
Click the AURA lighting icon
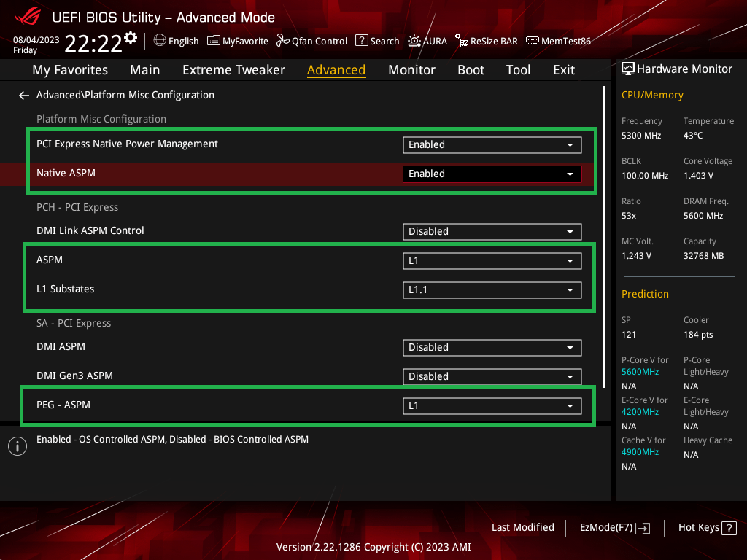414,41
